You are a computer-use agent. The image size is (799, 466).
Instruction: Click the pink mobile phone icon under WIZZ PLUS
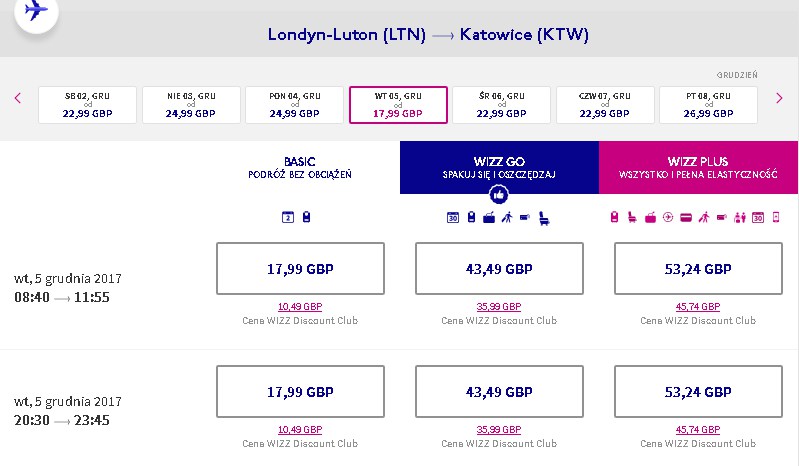[776, 217]
